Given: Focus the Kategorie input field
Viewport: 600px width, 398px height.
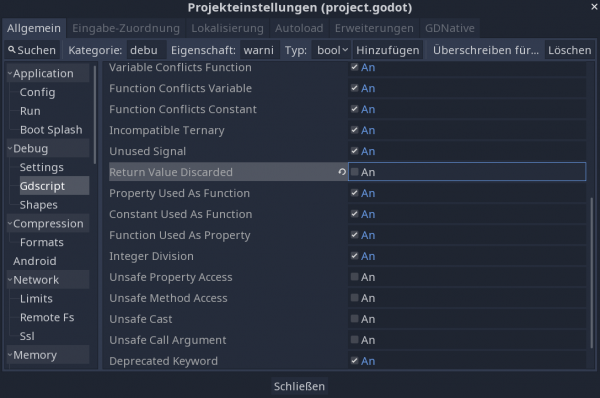Looking at the screenshot, I should [x=147, y=50].
